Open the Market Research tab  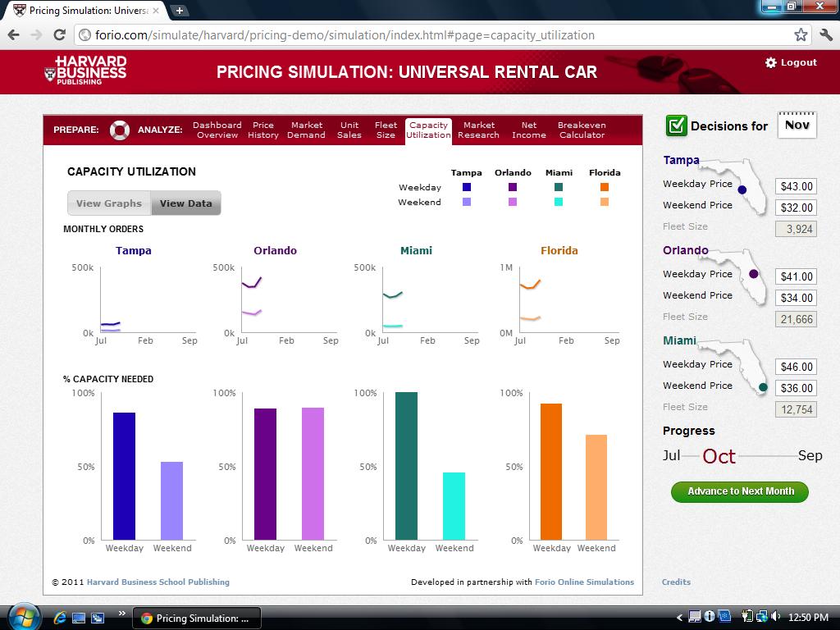[478, 130]
